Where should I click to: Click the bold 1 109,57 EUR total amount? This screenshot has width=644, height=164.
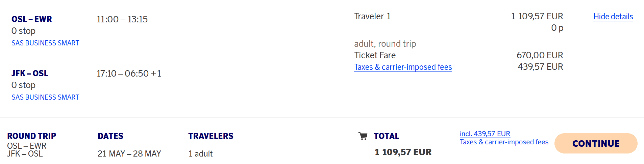coord(403,152)
